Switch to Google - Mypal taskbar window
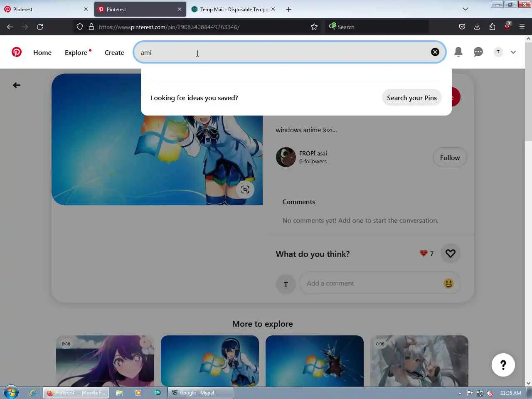Image resolution: width=532 pixels, height=399 pixels. pos(201,393)
